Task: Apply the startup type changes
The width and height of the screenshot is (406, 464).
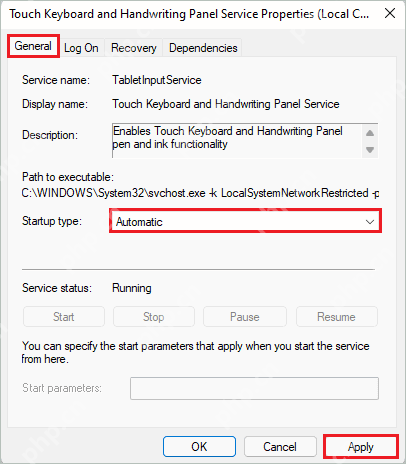Action: point(361,447)
